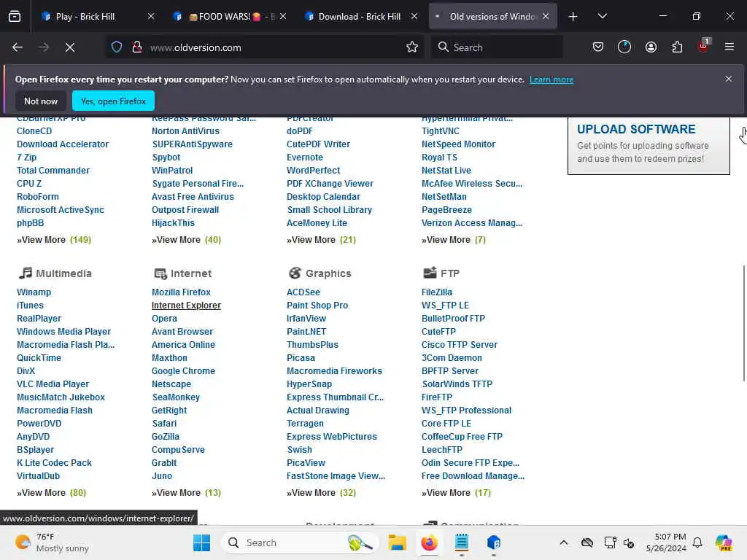
Task: Stop loading the page
Action: 70,47
